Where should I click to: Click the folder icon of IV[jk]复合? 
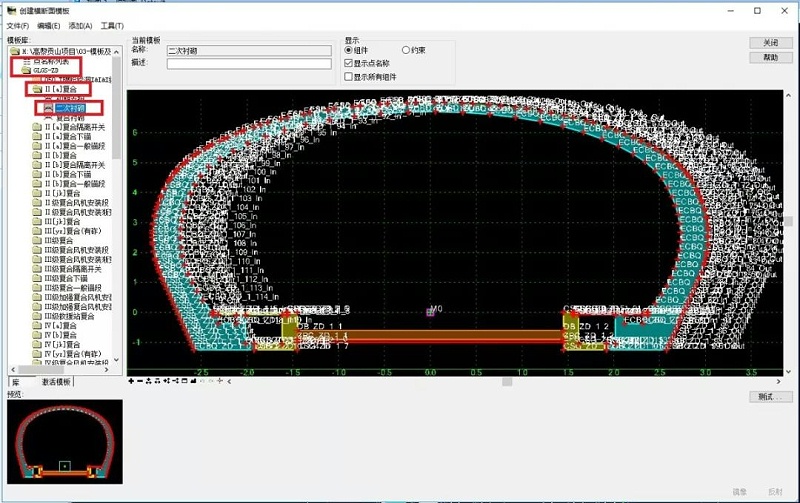37,344
